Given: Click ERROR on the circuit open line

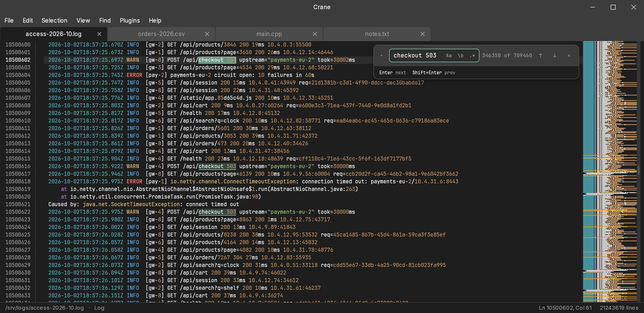Looking at the screenshot, I should tap(134, 75).
